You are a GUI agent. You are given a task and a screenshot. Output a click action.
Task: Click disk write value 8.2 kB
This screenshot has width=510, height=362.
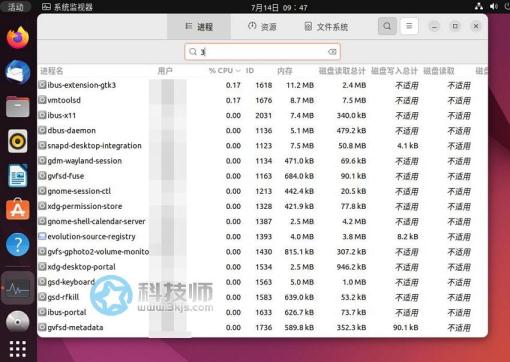(407, 237)
